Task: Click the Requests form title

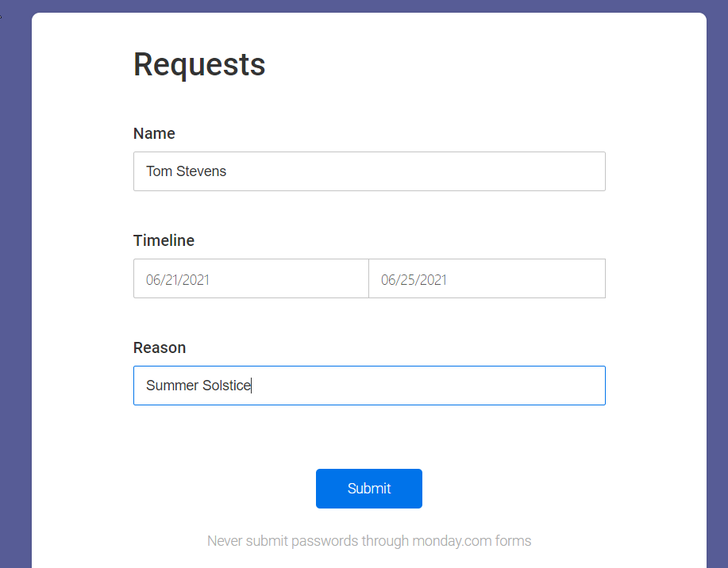Action: 199,65
